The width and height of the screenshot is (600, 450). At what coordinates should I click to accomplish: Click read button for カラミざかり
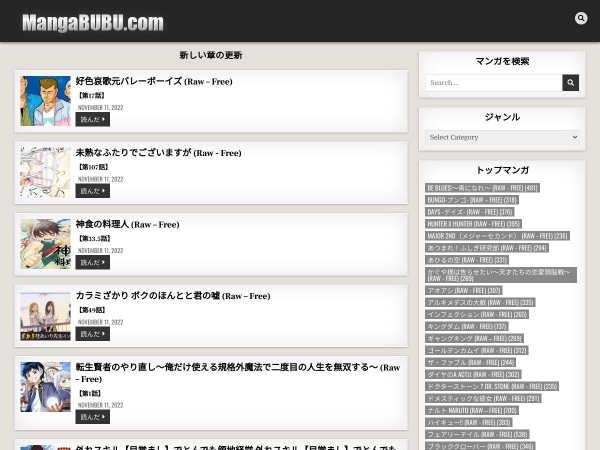click(x=93, y=334)
